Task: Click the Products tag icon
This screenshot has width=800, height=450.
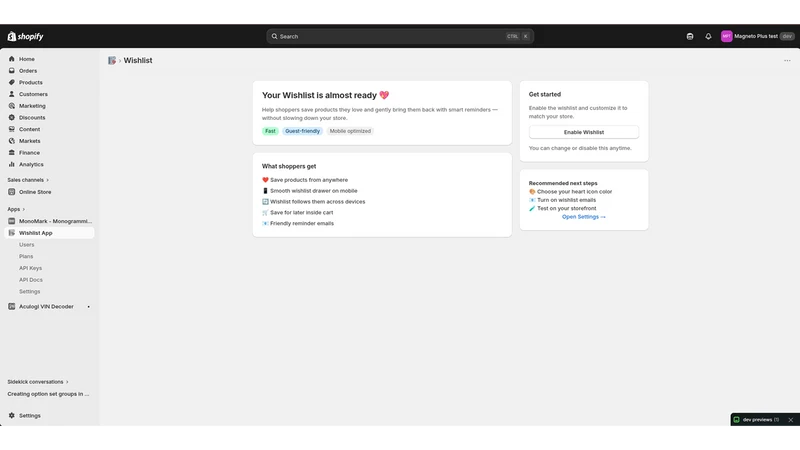Action: (12, 82)
